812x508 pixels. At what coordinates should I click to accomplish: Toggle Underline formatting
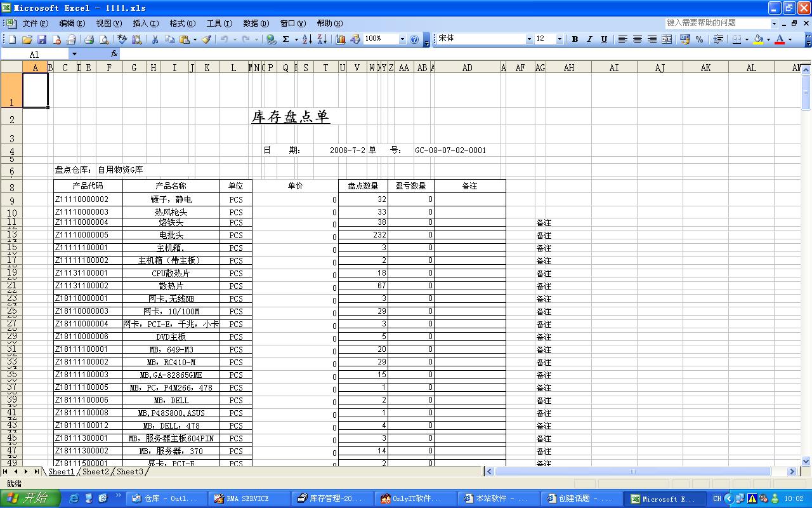[604, 39]
